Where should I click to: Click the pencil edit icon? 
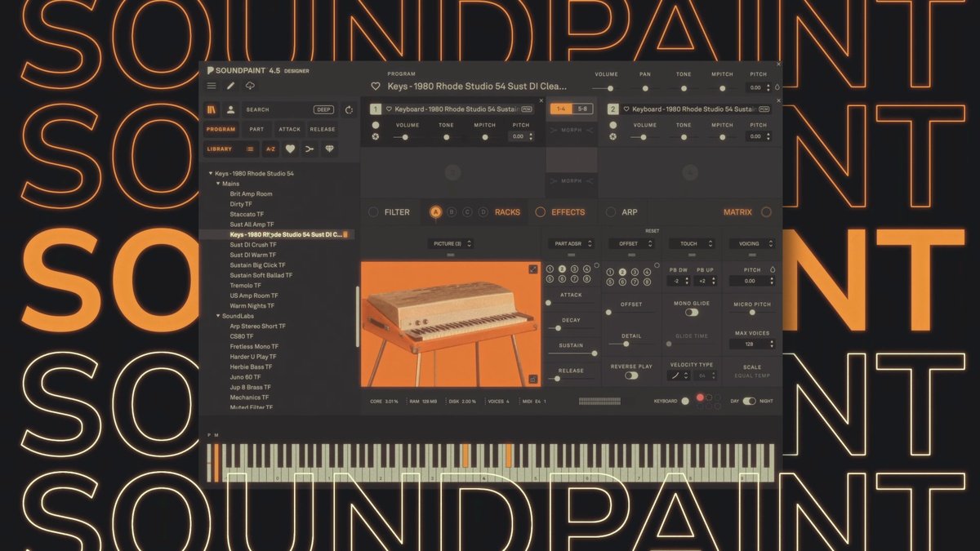coord(230,86)
